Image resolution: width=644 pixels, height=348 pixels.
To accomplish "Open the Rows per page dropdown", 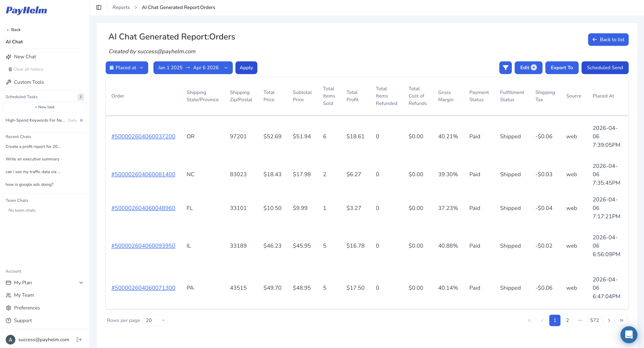I will pos(155,320).
